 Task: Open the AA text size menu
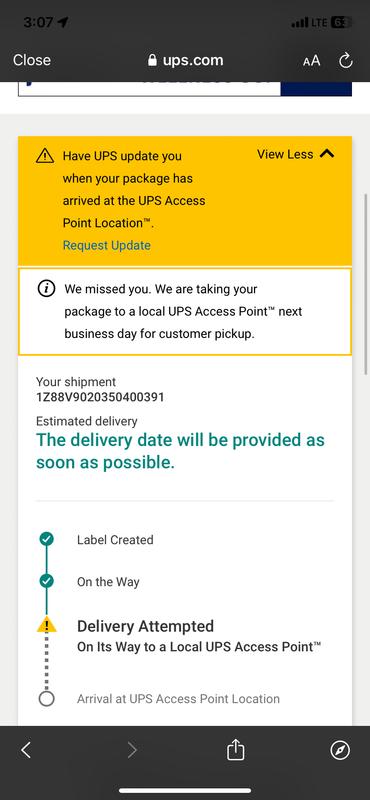pyautogui.click(x=311, y=61)
